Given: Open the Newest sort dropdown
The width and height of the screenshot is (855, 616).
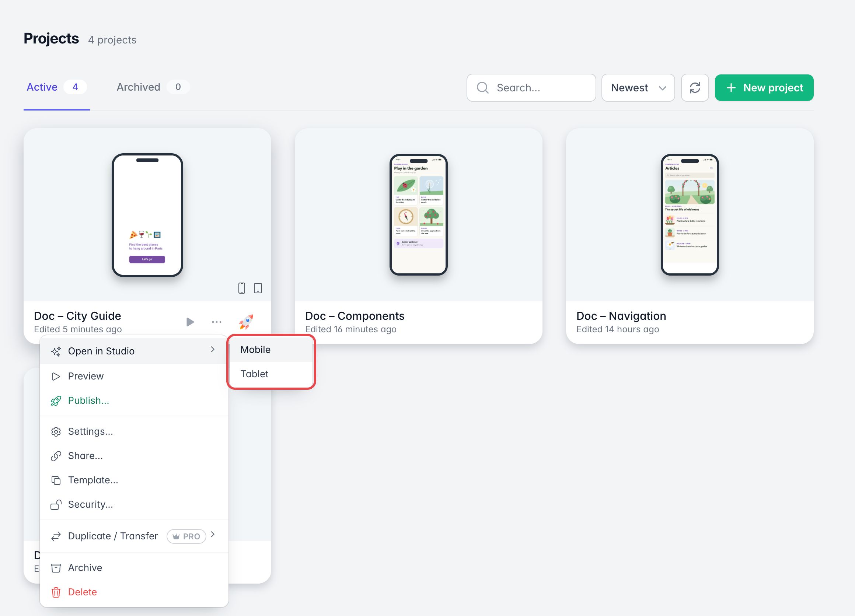Looking at the screenshot, I should tap(638, 88).
